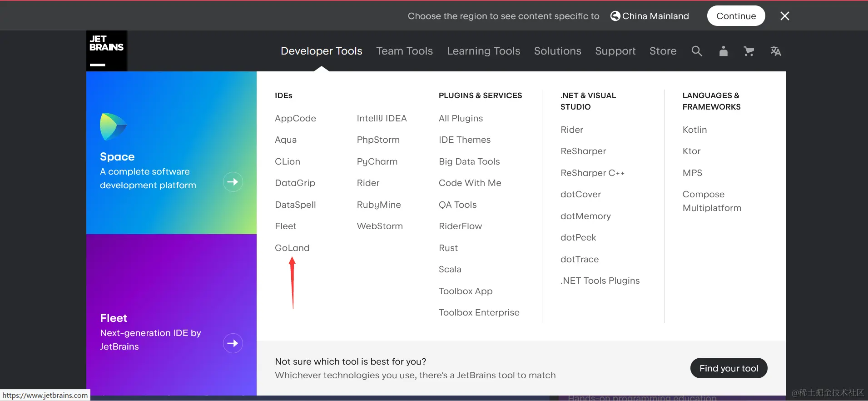Open the All Plugins link
This screenshot has width=868, height=401.
(x=461, y=118)
